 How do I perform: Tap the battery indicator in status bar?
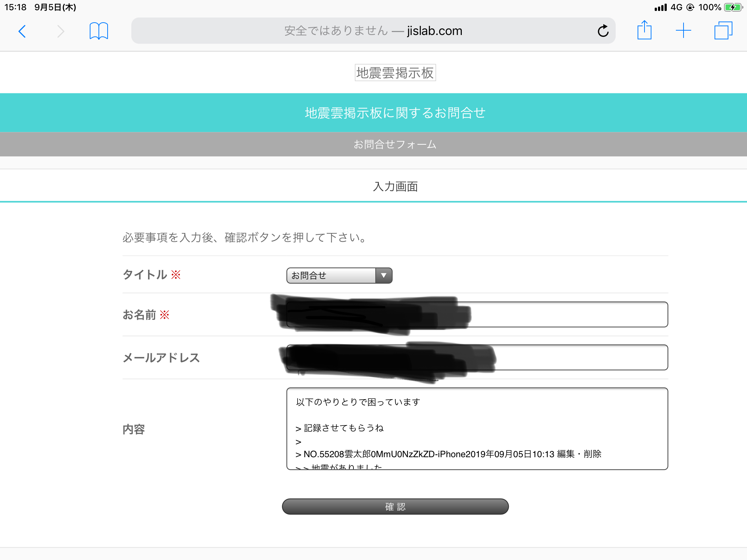tap(732, 7)
